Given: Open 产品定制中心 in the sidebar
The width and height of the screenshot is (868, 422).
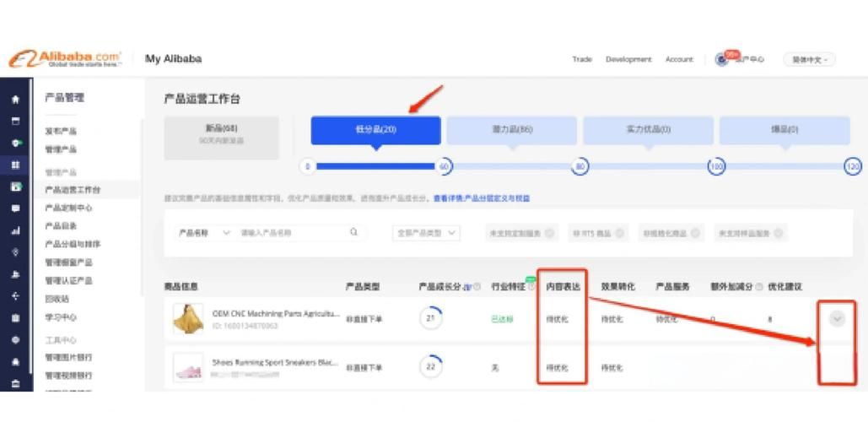Looking at the screenshot, I should [x=68, y=208].
